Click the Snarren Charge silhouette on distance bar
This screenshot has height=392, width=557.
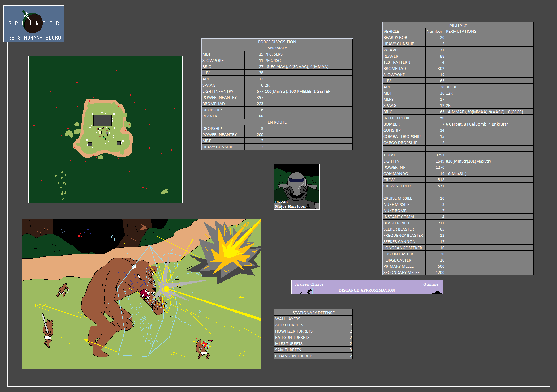point(309,291)
